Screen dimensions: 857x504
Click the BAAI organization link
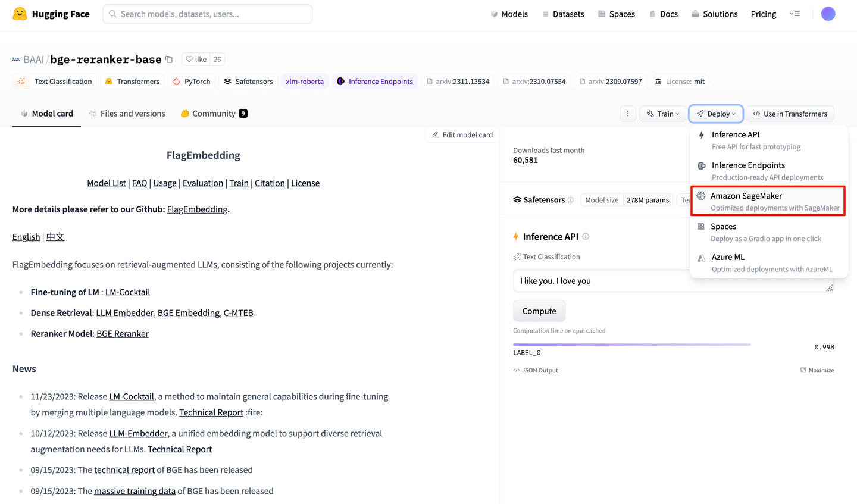(33, 60)
